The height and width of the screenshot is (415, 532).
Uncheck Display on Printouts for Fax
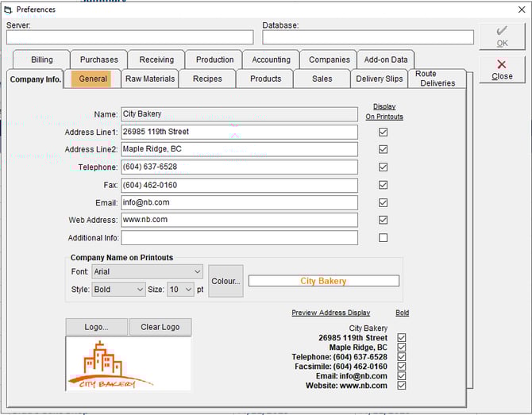click(384, 185)
